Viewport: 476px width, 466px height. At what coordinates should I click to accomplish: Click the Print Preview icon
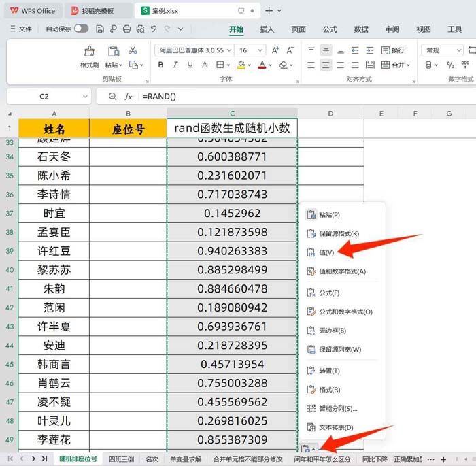(x=140, y=29)
